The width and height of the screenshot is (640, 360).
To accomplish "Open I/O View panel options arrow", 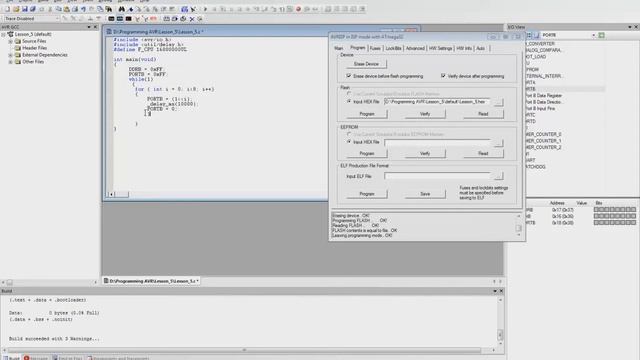I will tap(630, 27).
